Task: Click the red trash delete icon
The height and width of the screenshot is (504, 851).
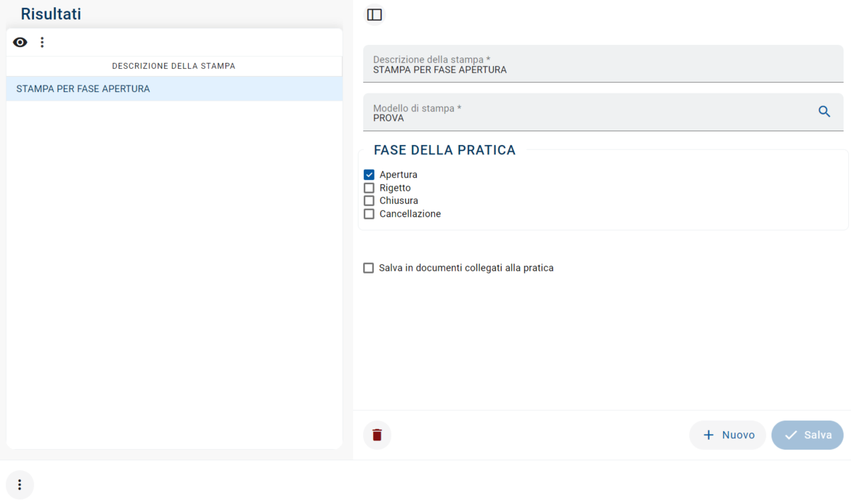Action: pos(377,435)
